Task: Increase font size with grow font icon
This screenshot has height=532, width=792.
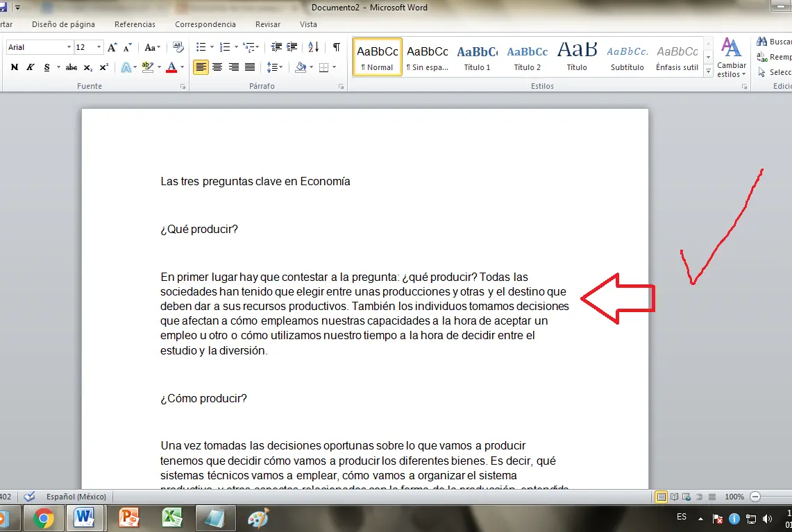Action: click(112, 47)
